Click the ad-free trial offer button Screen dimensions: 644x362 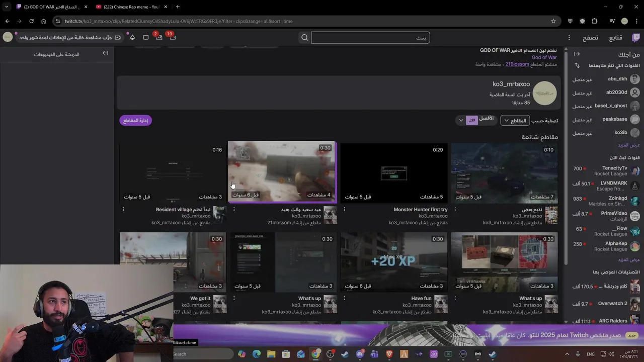[70, 38]
